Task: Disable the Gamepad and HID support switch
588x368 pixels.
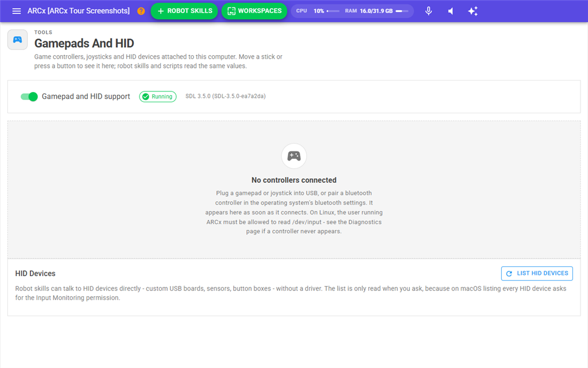Action: coord(29,97)
